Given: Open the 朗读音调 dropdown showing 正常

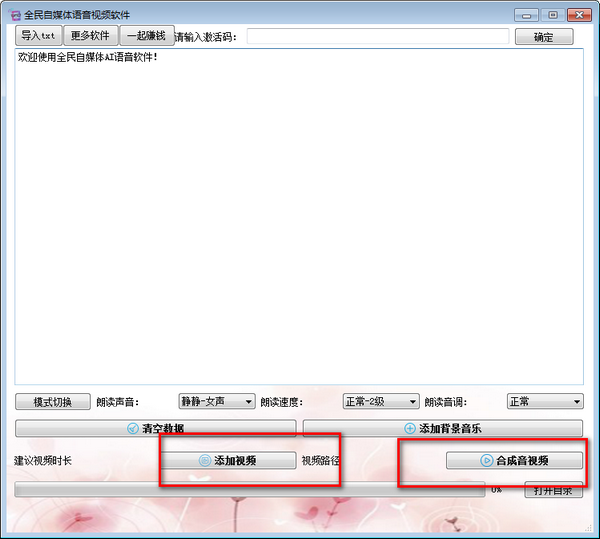Looking at the screenshot, I should tap(545, 402).
